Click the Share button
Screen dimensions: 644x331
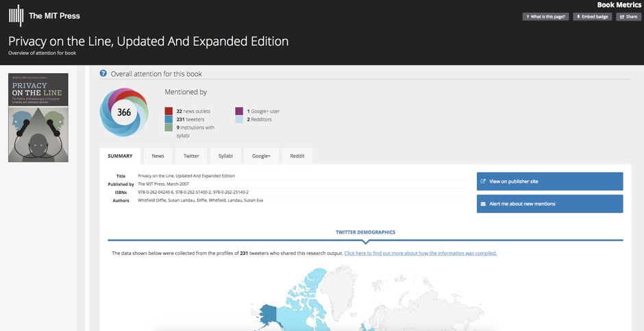[628, 17]
